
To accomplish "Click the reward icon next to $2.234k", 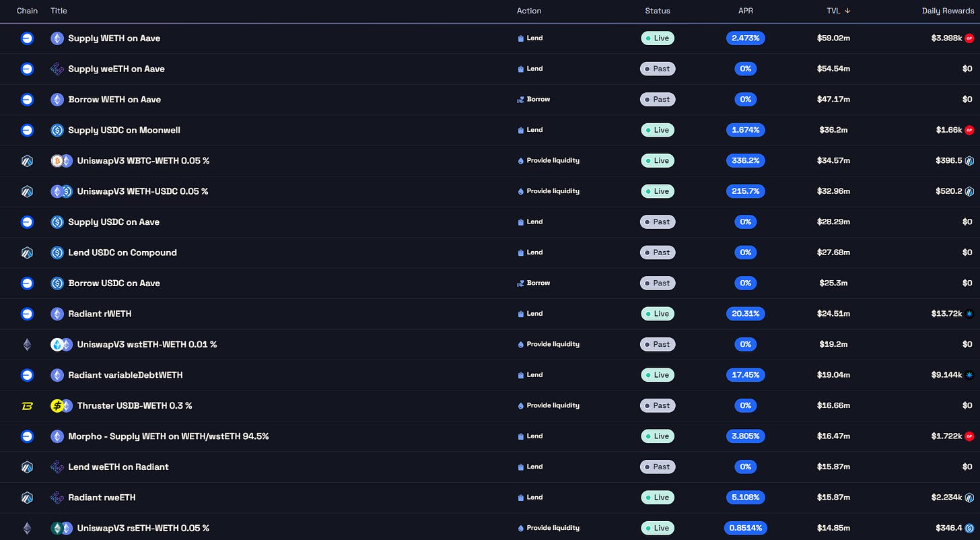I will (x=970, y=498).
